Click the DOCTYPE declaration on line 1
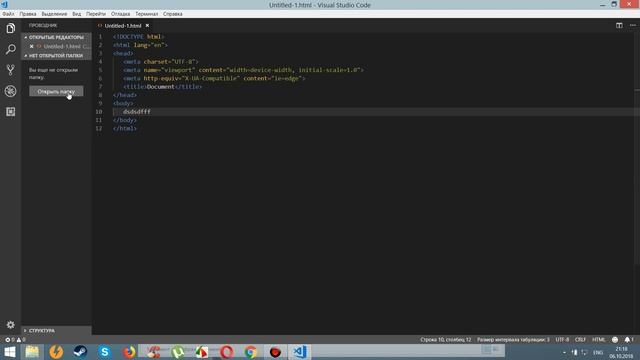Screen dimensions: 640x360 [x=139, y=37]
